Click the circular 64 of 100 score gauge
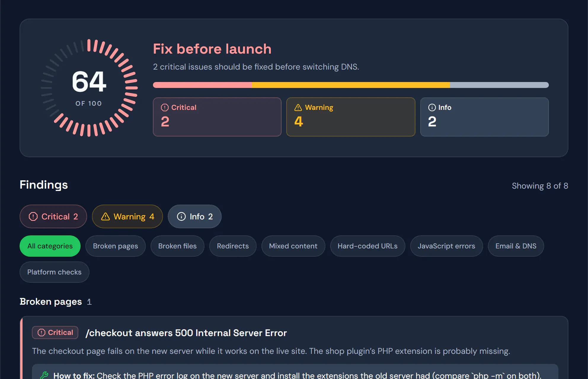This screenshot has height=379, width=588. point(89,88)
